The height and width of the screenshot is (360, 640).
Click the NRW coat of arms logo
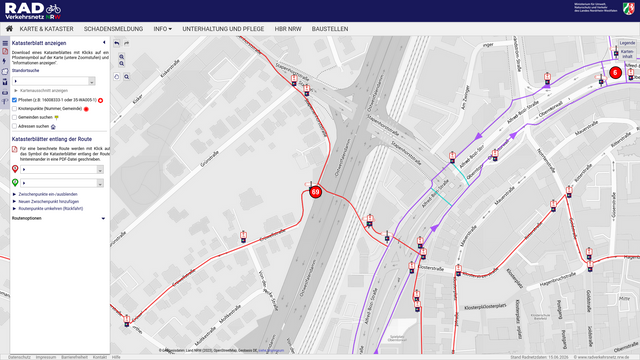click(629, 9)
